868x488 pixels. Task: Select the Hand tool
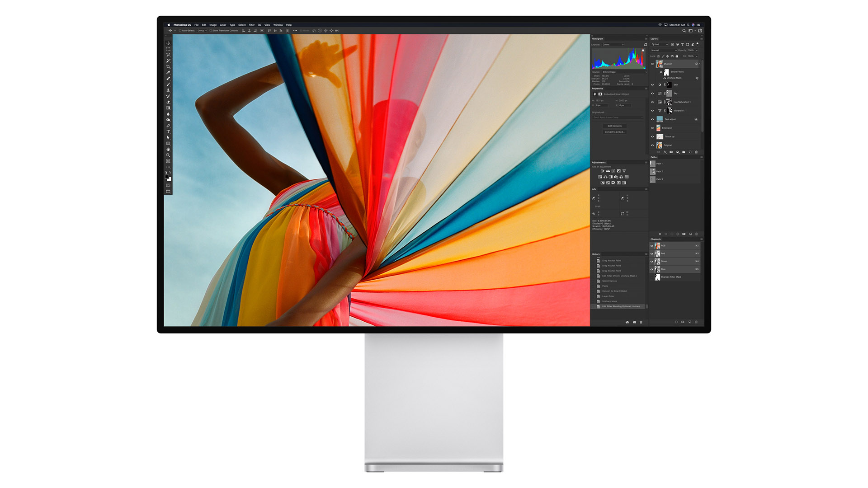(x=168, y=149)
